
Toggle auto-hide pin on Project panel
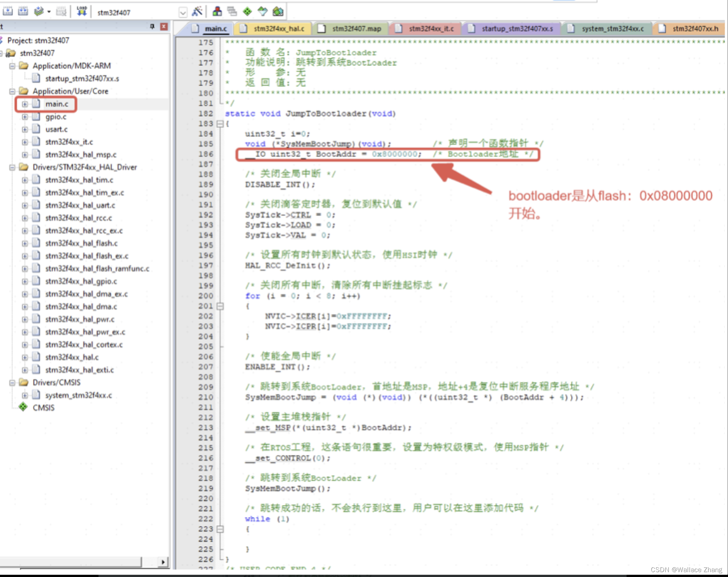152,26
